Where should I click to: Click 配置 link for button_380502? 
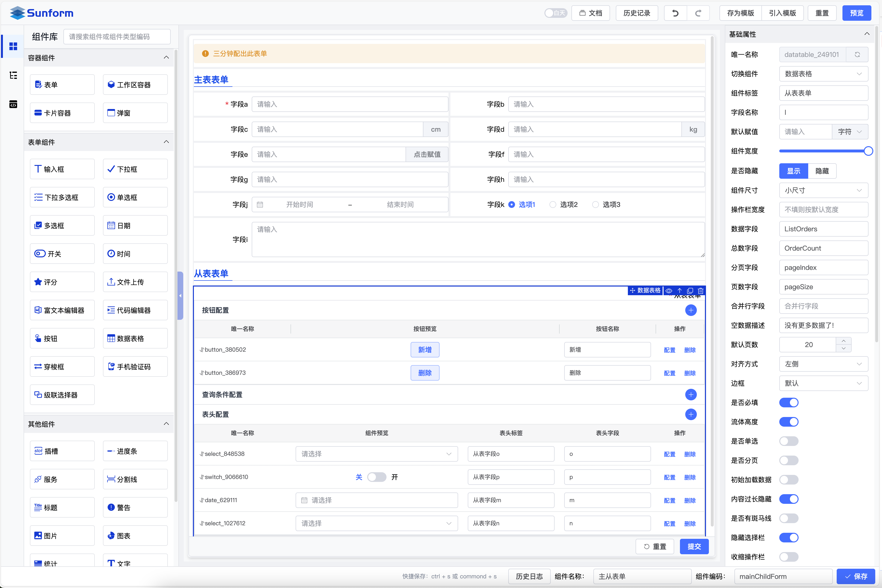(670, 350)
